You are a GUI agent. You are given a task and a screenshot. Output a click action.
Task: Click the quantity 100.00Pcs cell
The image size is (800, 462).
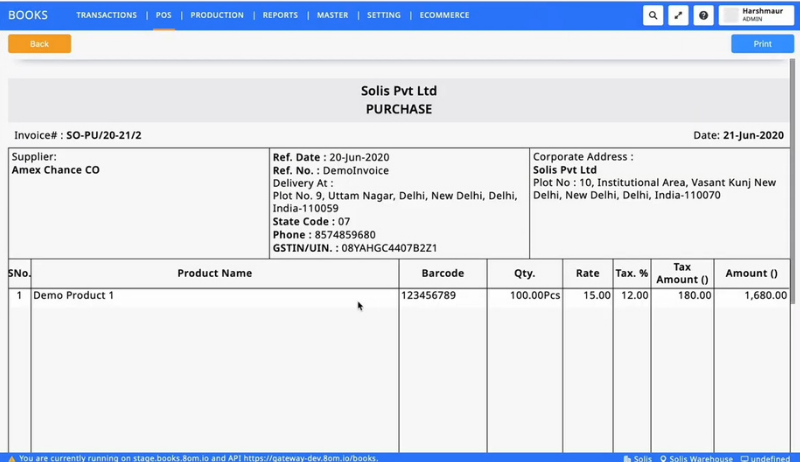point(525,295)
